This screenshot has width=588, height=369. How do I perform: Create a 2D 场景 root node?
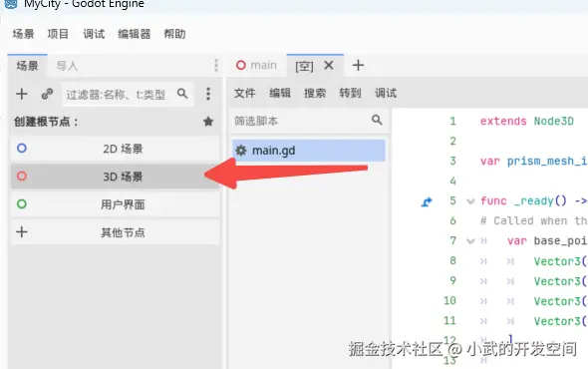click(116, 149)
